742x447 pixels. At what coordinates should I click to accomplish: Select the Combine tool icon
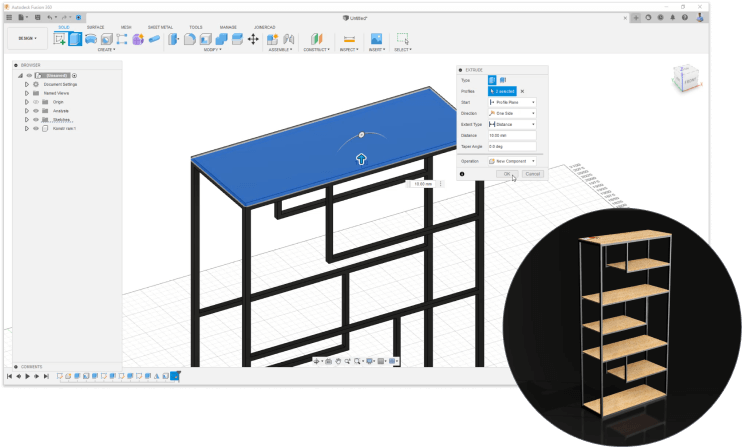(221, 39)
